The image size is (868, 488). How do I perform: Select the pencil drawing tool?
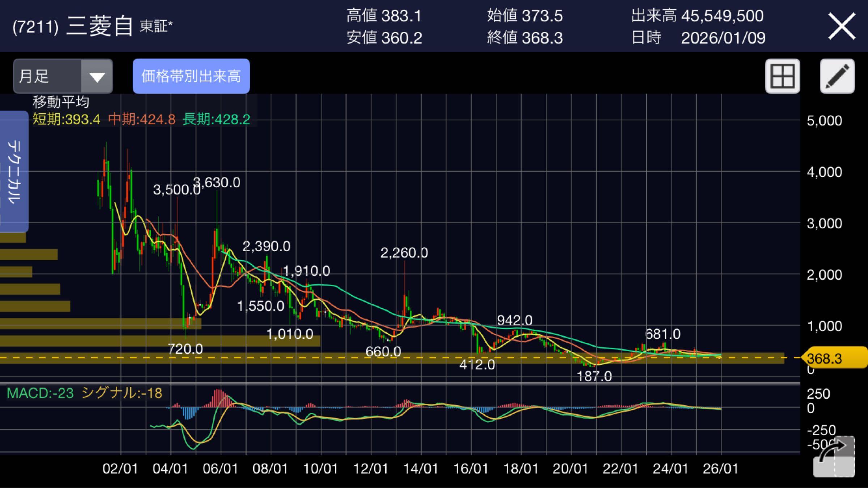click(837, 76)
